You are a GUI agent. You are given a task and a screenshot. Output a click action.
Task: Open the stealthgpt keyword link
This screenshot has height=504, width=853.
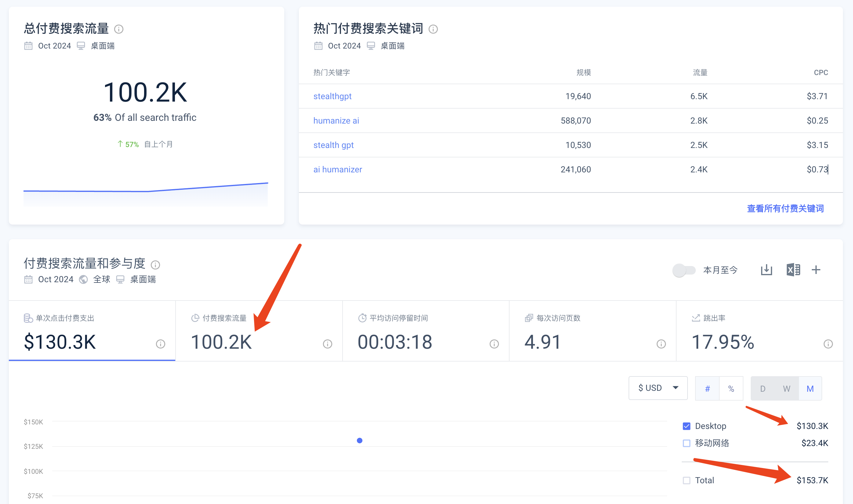tap(332, 96)
